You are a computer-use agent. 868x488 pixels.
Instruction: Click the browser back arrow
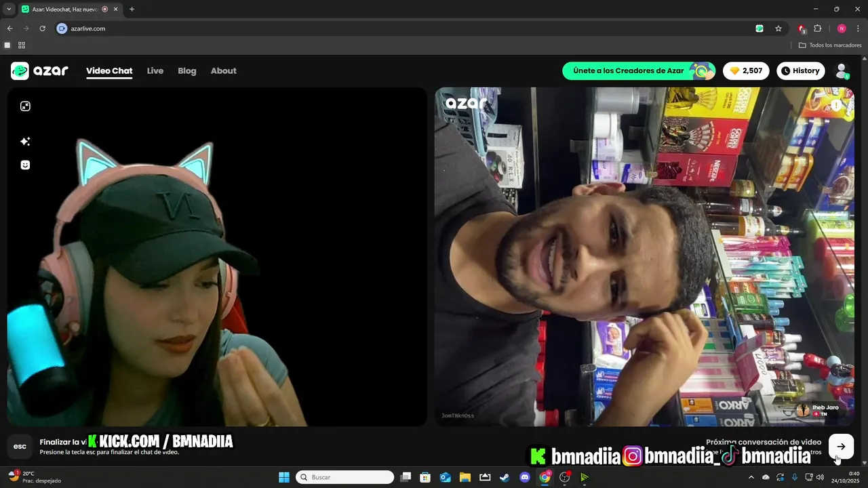(9, 28)
